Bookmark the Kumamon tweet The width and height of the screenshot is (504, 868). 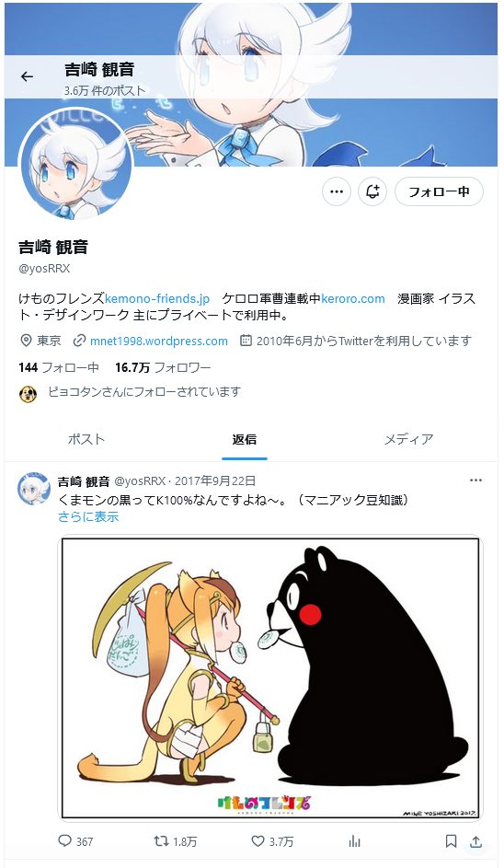[451, 841]
